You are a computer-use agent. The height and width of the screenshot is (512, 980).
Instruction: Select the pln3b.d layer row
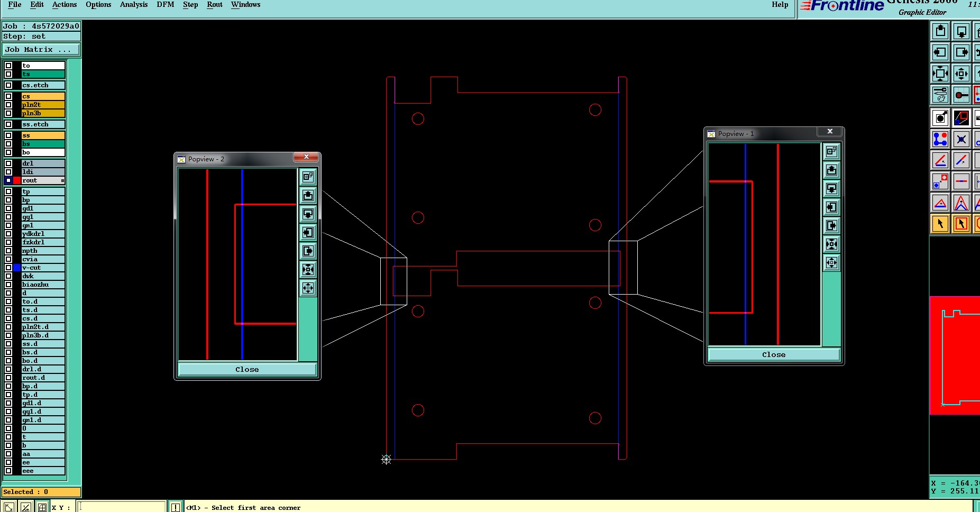pos(43,335)
